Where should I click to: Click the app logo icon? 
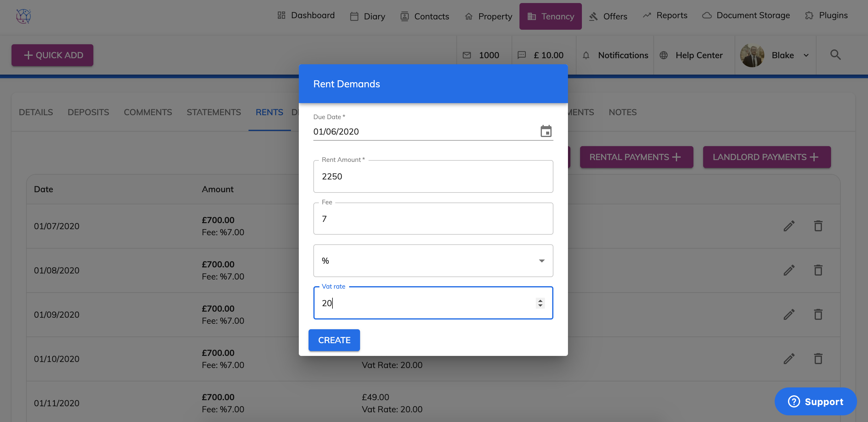pos(24,16)
